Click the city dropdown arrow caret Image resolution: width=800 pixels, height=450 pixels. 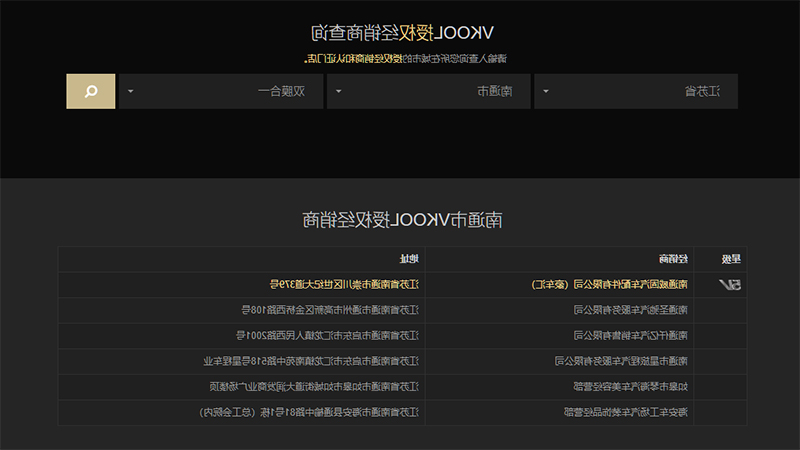pos(339,91)
